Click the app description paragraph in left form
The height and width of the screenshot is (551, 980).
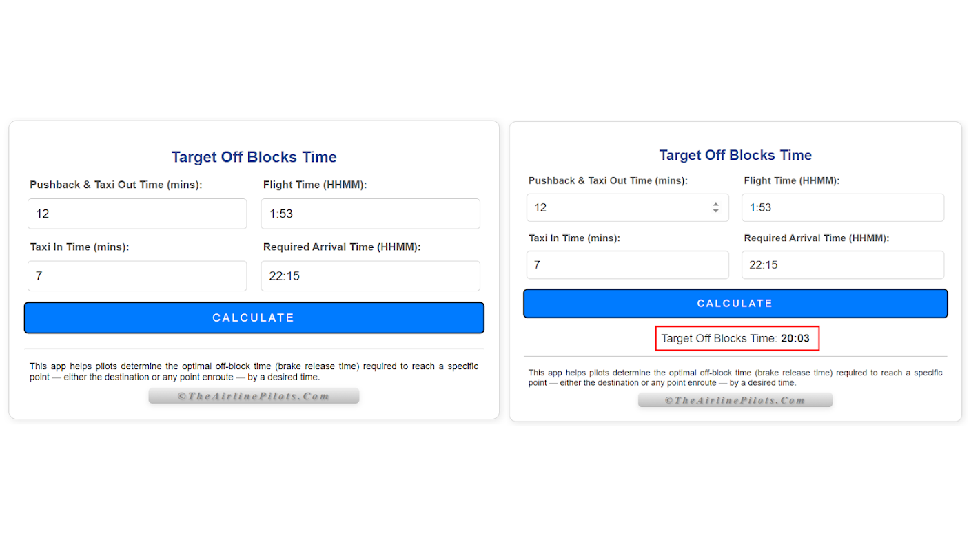click(x=254, y=371)
